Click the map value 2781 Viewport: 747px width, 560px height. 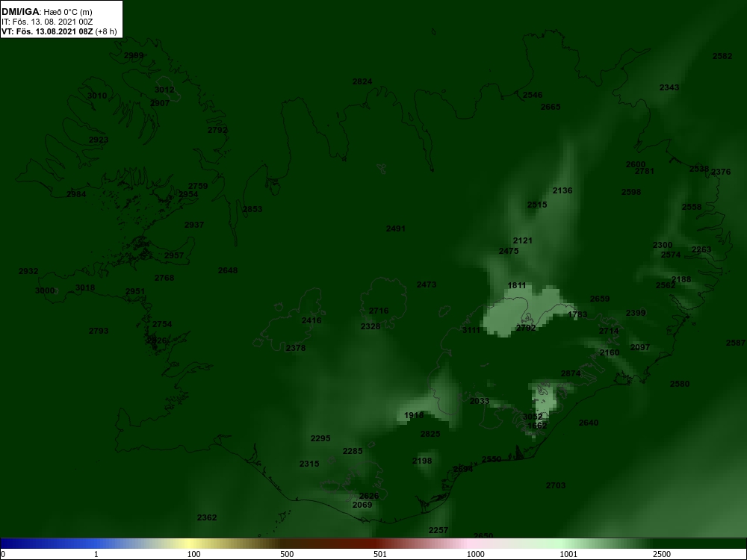click(x=645, y=171)
